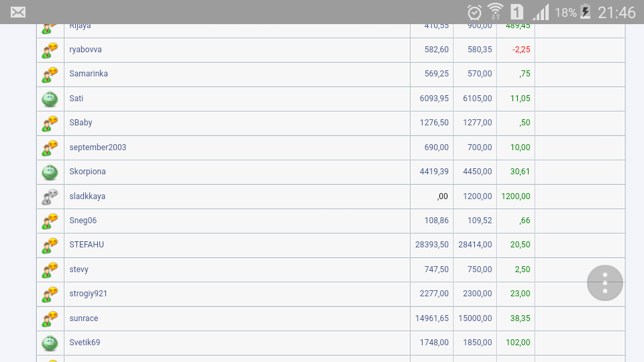Click the user status icon beside ryabovva
The height and width of the screenshot is (362, 644).
pos(50,50)
